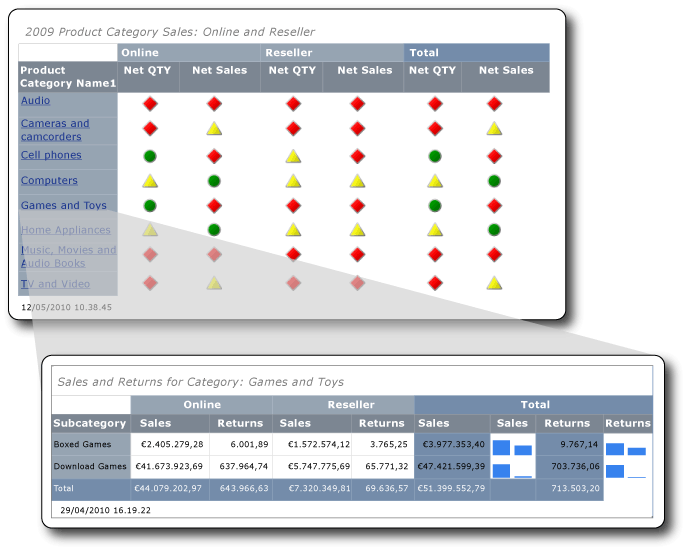Click Computers Total Net Sales green circle
This screenshot has width=688, height=551.
click(x=494, y=181)
